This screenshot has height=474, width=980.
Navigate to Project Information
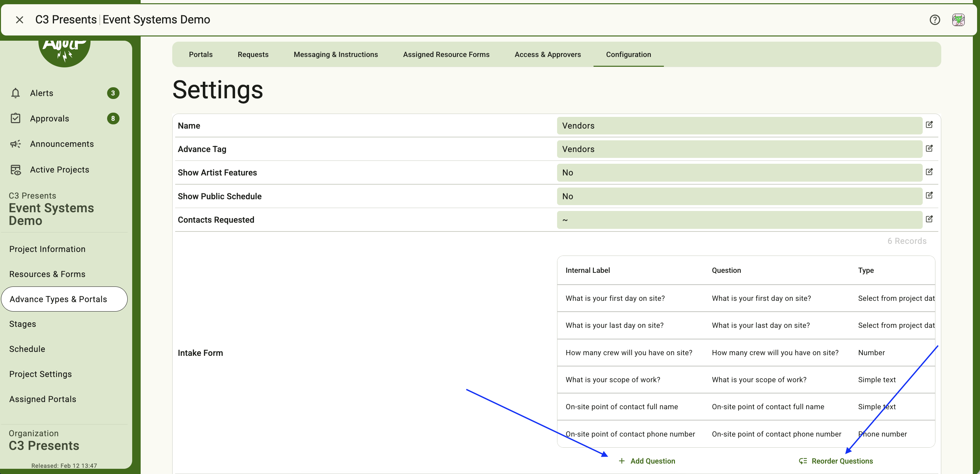pos(48,249)
